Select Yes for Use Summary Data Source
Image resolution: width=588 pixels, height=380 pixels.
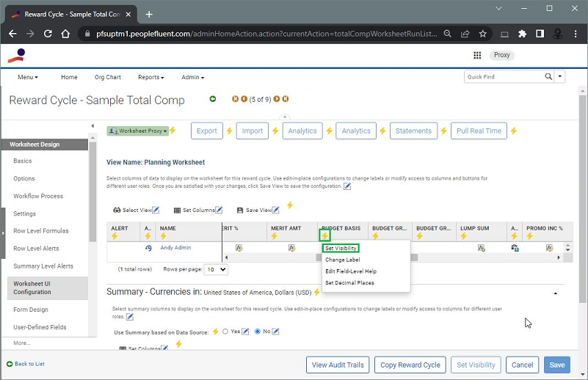[x=225, y=332]
